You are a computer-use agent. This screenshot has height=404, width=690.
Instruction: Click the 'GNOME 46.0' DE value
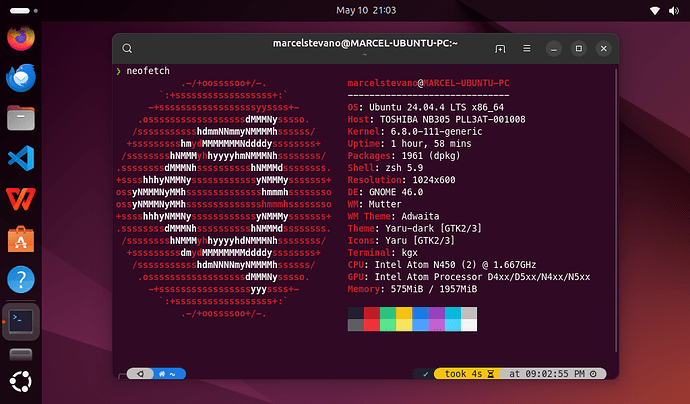point(398,192)
